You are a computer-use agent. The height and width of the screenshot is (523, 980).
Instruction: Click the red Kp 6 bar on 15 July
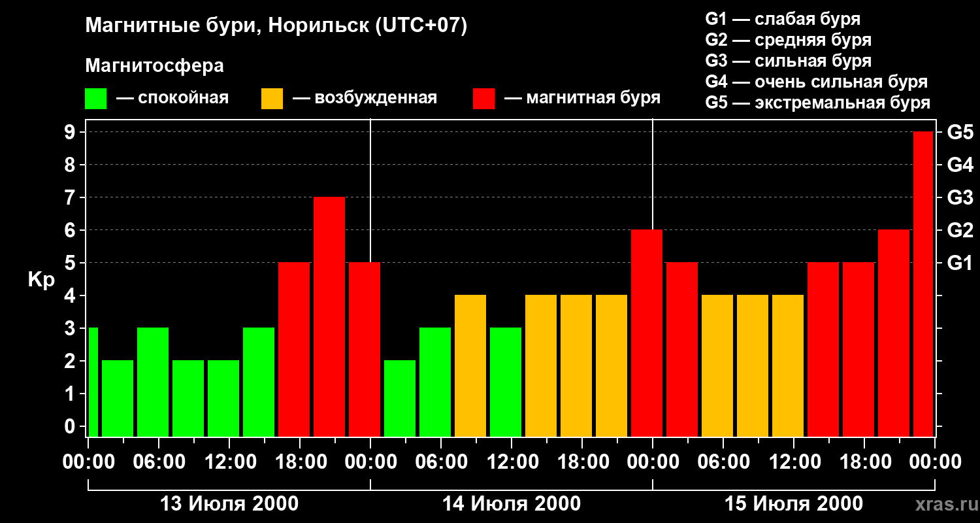tap(894, 333)
